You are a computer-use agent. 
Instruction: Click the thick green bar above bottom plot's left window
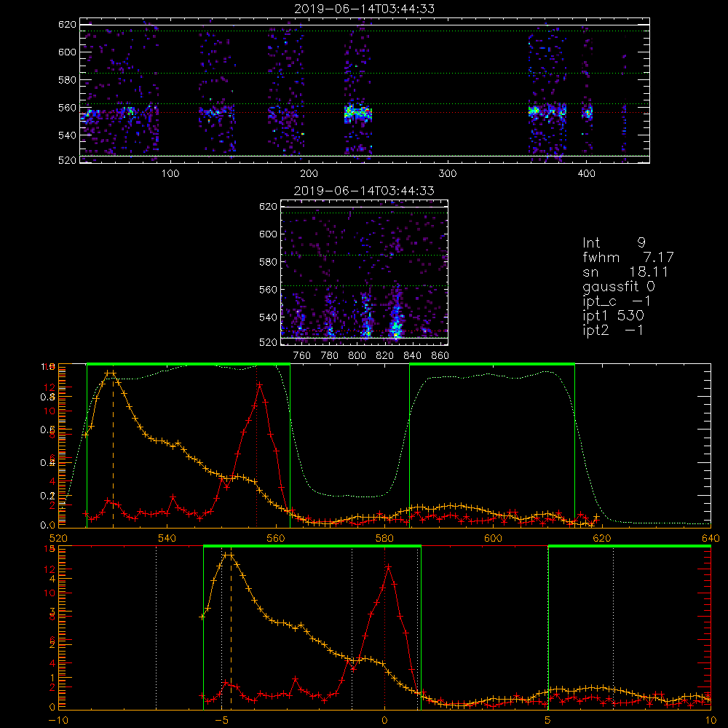(x=312, y=547)
